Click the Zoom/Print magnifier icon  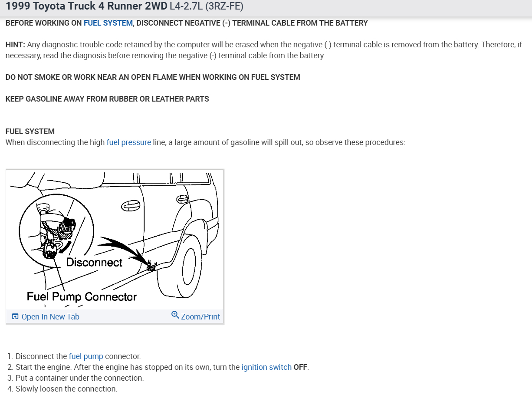(175, 315)
